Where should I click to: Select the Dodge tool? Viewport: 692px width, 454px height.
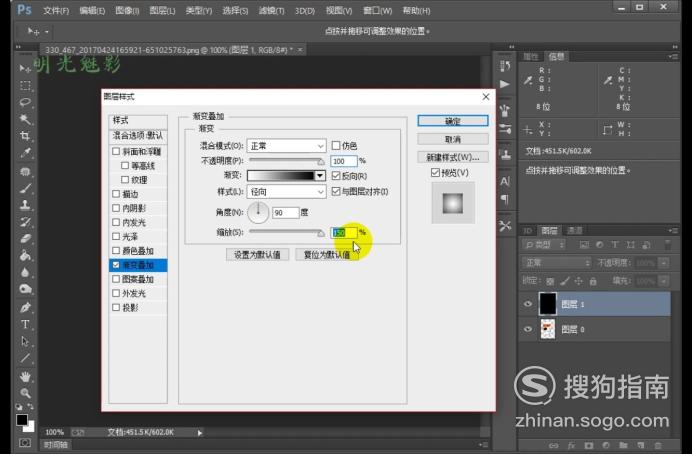(x=25, y=289)
